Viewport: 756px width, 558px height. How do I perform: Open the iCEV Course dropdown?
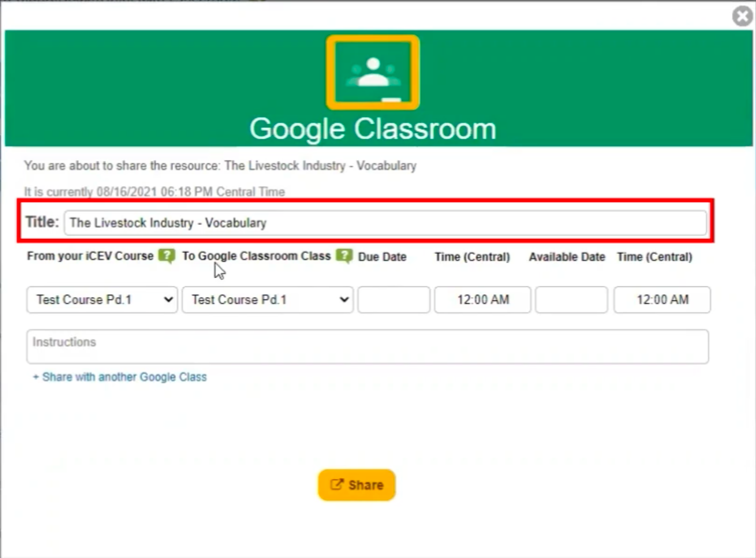pos(102,300)
